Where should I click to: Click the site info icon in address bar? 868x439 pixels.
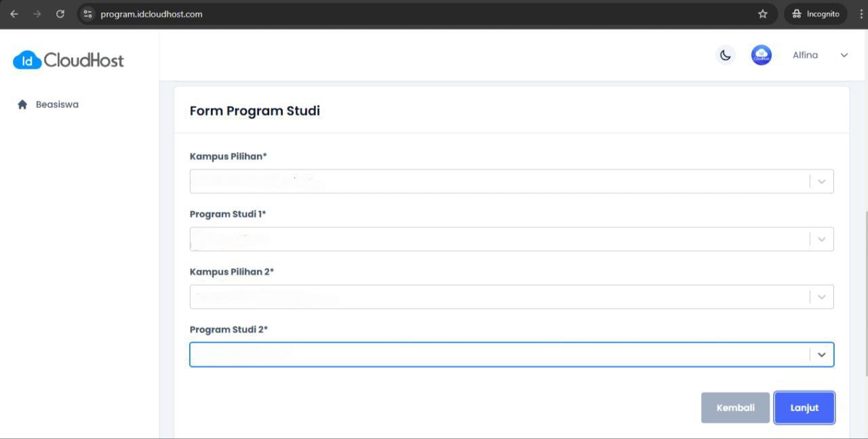87,14
